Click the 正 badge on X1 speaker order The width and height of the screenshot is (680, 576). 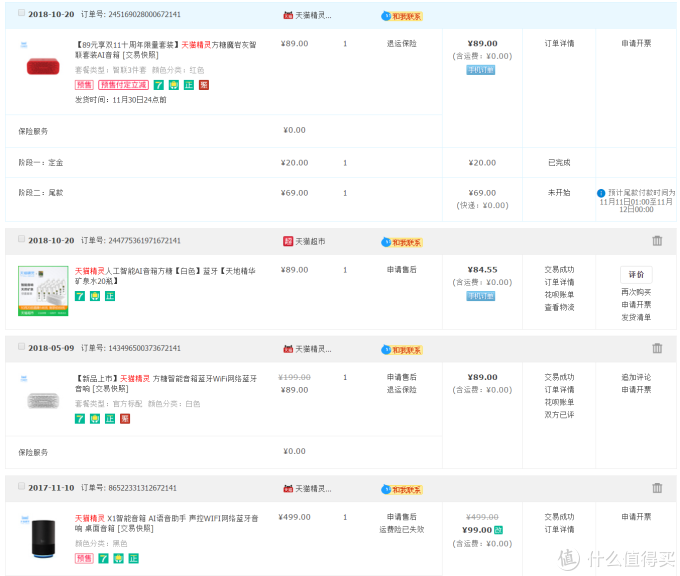click(134, 559)
